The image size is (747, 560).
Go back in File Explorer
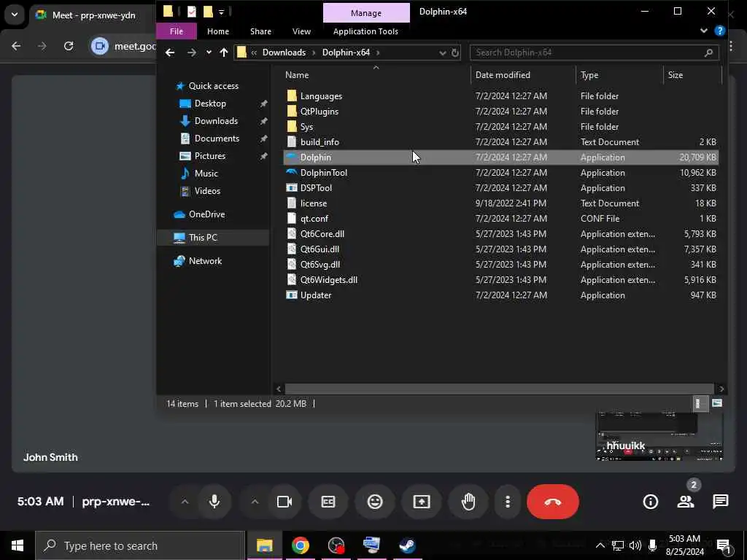point(170,52)
